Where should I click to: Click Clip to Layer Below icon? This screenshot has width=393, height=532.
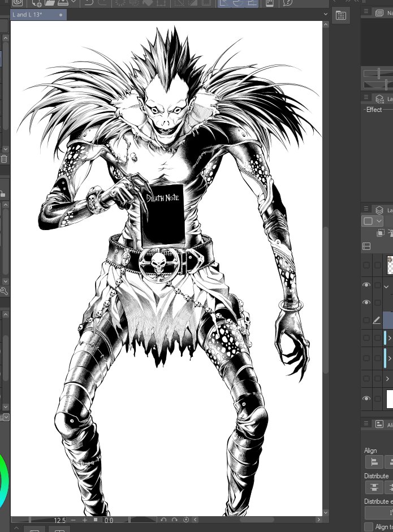(381, 232)
